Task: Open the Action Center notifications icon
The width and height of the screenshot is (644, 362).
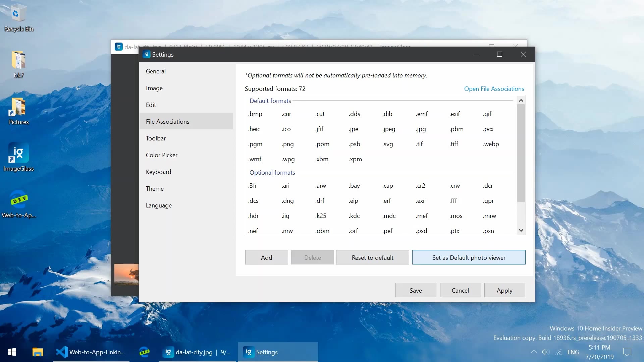Action: pyautogui.click(x=627, y=352)
